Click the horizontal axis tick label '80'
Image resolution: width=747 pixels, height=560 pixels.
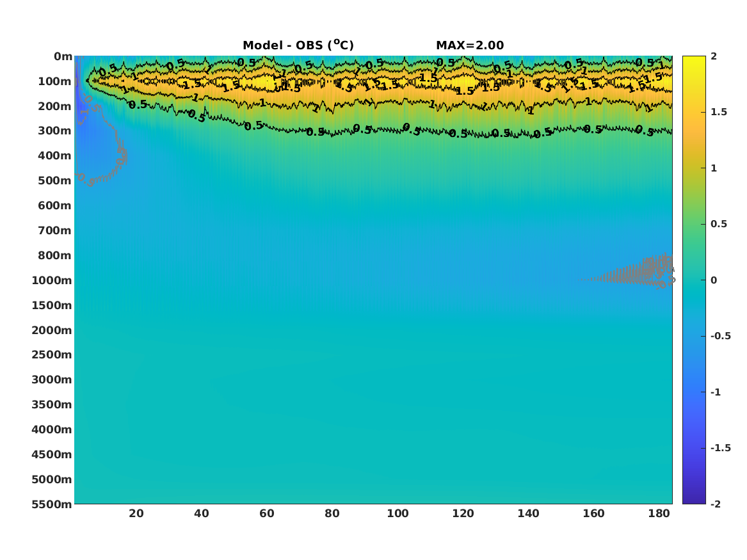pyautogui.click(x=332, y=513)
